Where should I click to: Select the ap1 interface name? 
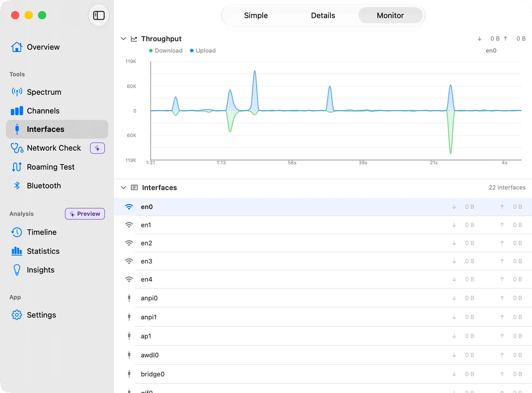click(x=146, y=336)
